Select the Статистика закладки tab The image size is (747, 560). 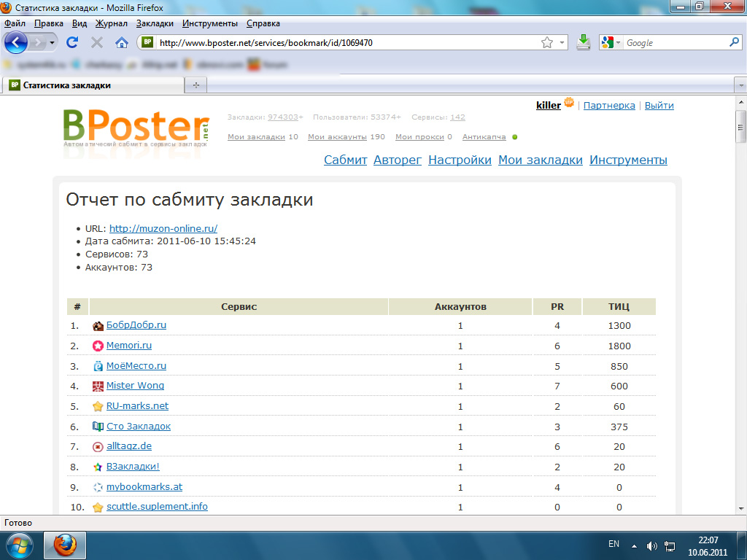click(93, 85)
